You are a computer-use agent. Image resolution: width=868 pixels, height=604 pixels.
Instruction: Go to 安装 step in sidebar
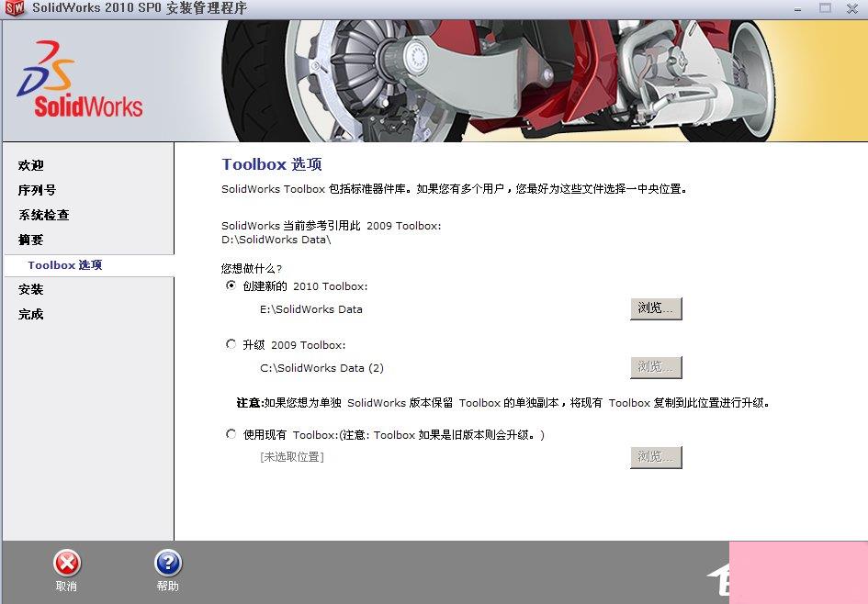click(31, 289)
